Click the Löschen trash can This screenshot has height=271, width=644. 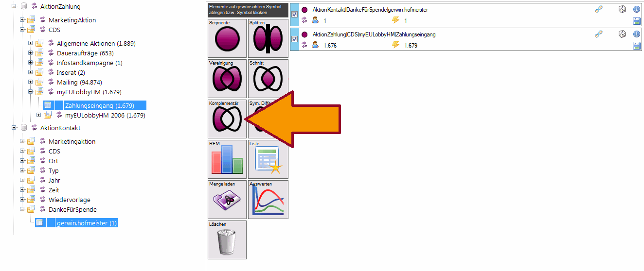click(x=227, y=240)
